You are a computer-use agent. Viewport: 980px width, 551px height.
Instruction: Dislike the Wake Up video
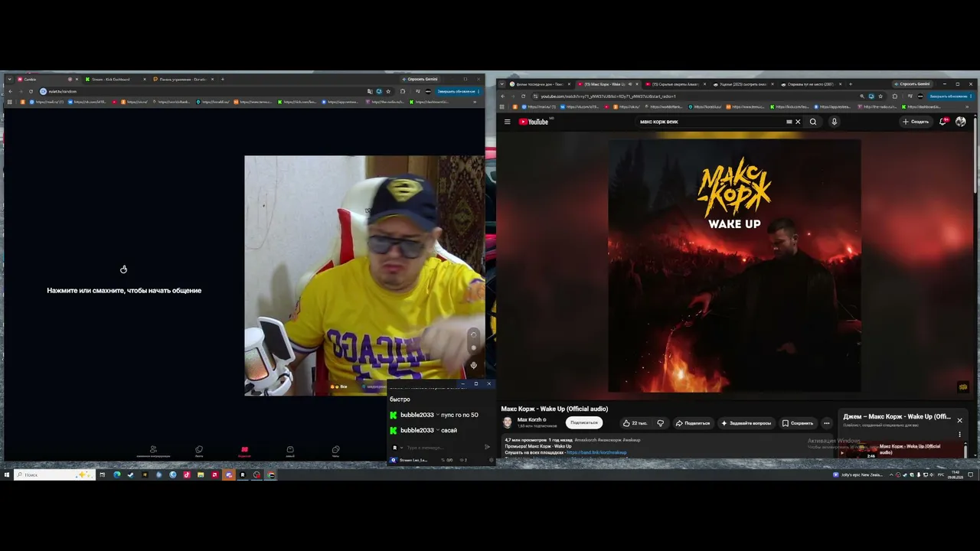pos(660,423)
